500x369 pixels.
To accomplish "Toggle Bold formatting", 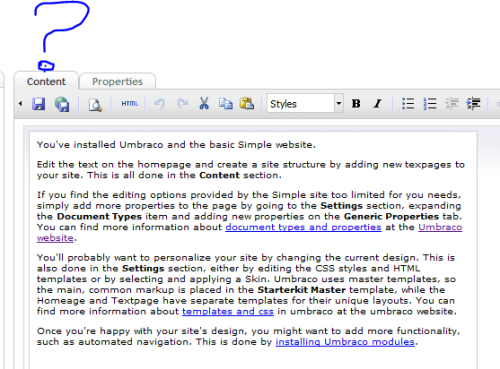I will coord(356,104).
